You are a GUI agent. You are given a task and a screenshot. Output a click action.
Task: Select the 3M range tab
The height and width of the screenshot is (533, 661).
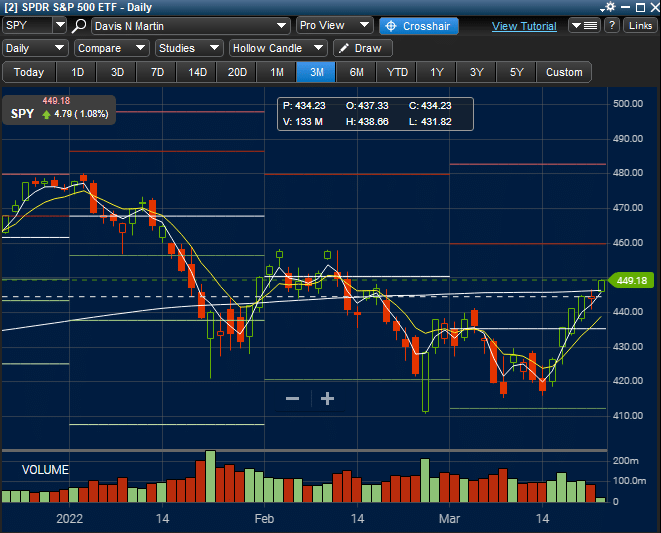pos(317,72)
